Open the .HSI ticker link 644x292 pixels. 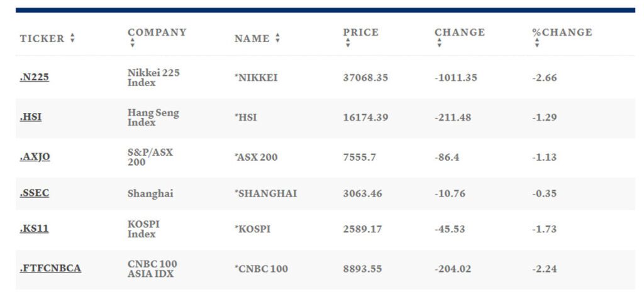(31, 117)
